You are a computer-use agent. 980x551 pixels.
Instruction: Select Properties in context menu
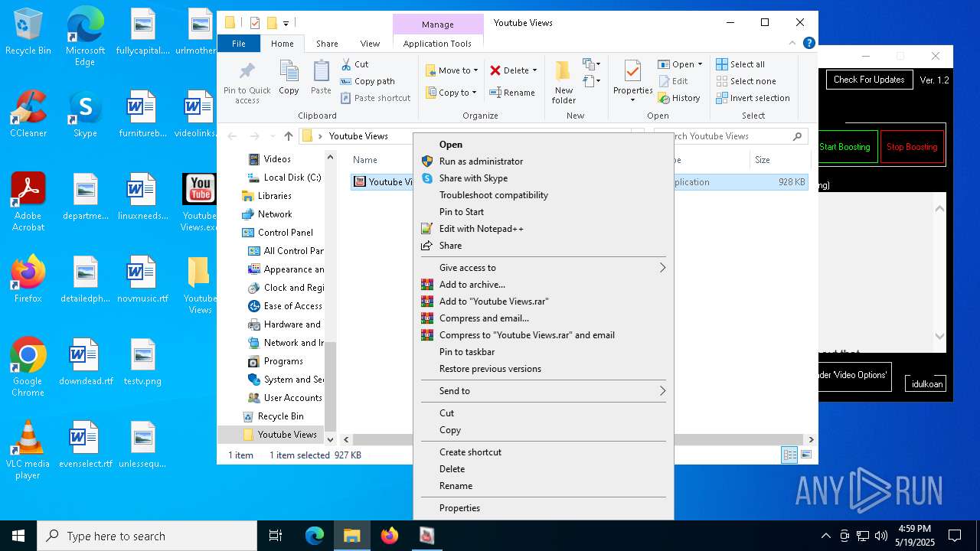(544, 508)
